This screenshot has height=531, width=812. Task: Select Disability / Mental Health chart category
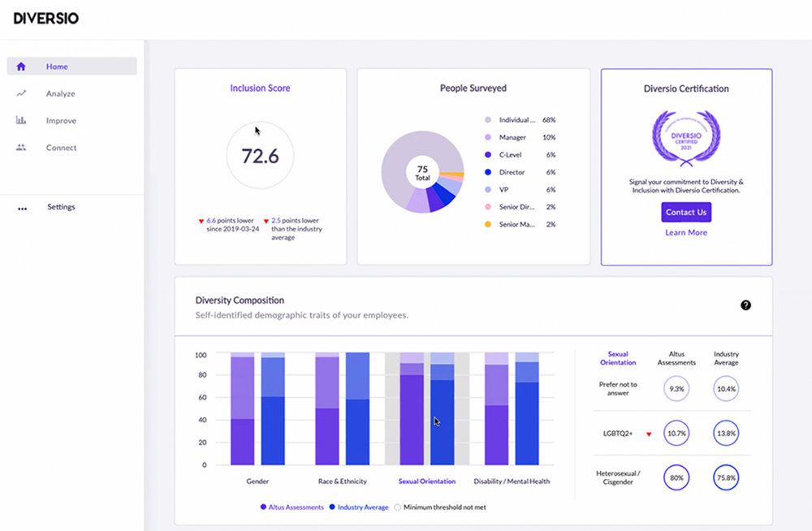tap(512, 481)
